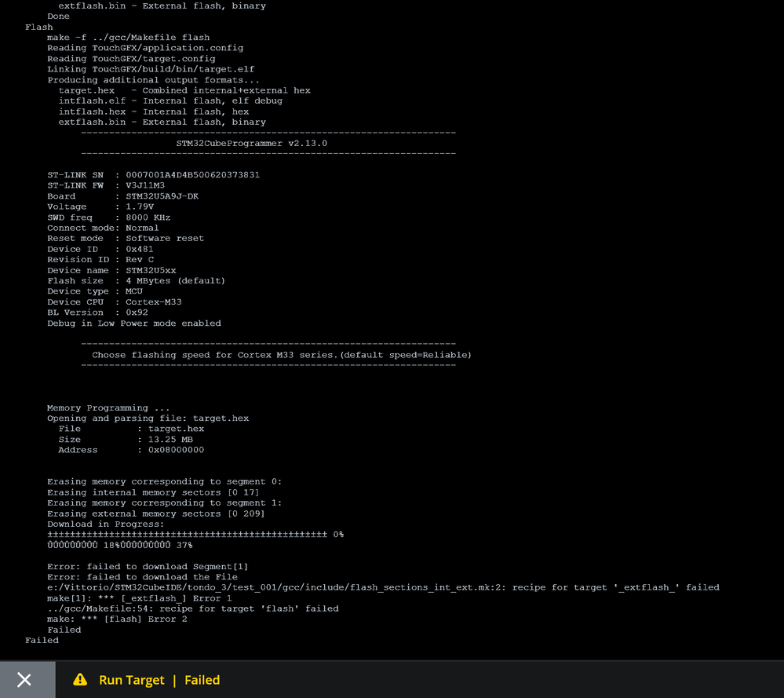Click 'Producing additional output formats...' line
Image resolution: width=784 pixels, height=698 pixels.
[153, 80]
